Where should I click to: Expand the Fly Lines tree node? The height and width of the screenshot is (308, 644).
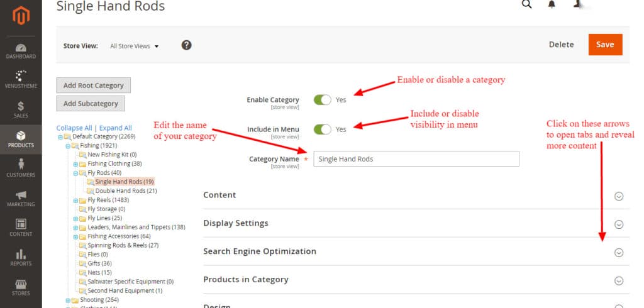tap(75, 219)
